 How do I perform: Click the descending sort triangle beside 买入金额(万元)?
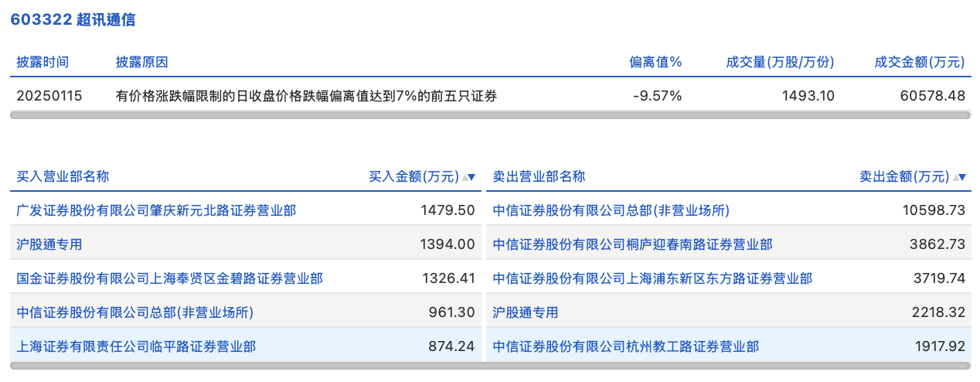[472, 177]
